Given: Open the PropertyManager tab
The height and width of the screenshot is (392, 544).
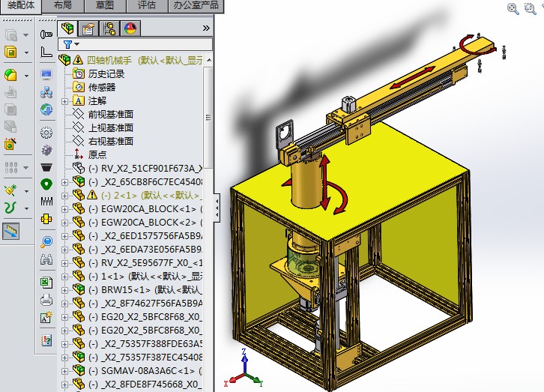Looking at the screenshot, I should pos(88,28).
